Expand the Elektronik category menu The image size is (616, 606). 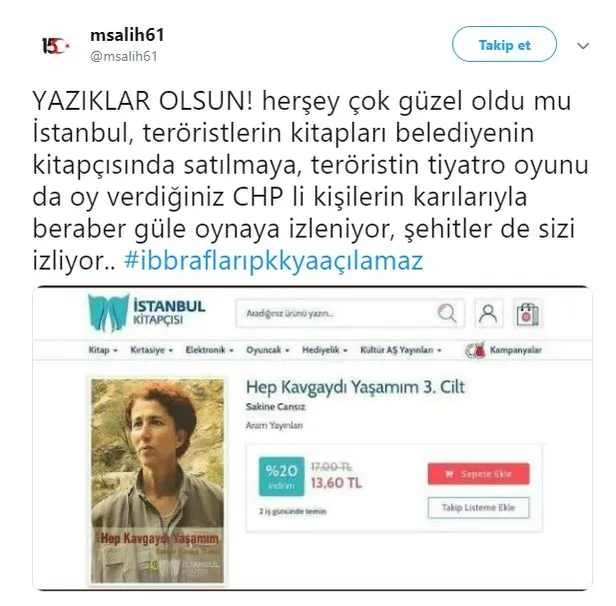[x=209, y=350]
